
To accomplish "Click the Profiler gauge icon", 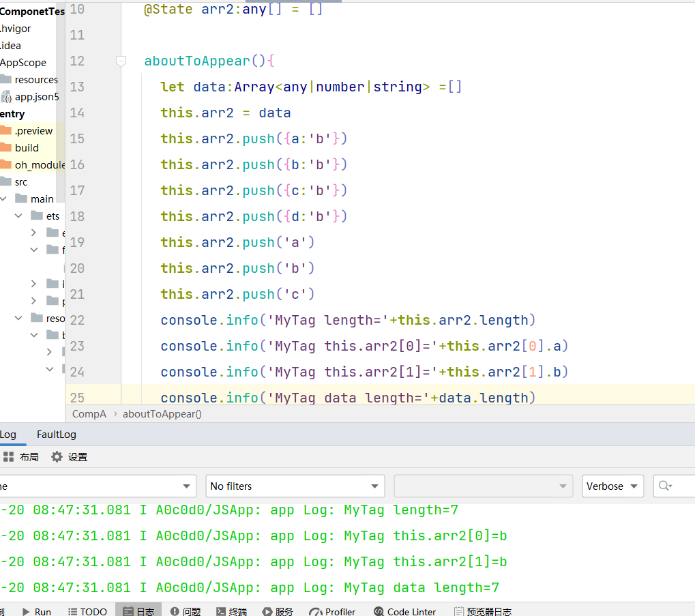I will [316, 612].
